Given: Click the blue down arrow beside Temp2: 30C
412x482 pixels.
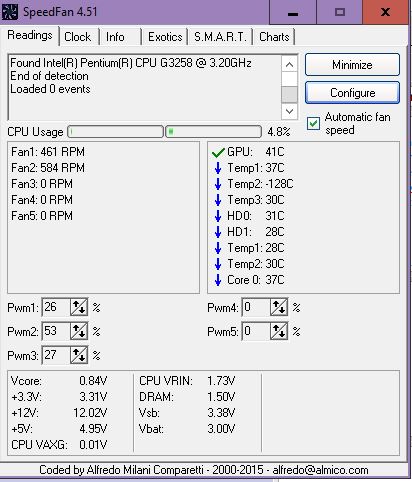Looking at the screenshot, I should (x=218, y=264).
